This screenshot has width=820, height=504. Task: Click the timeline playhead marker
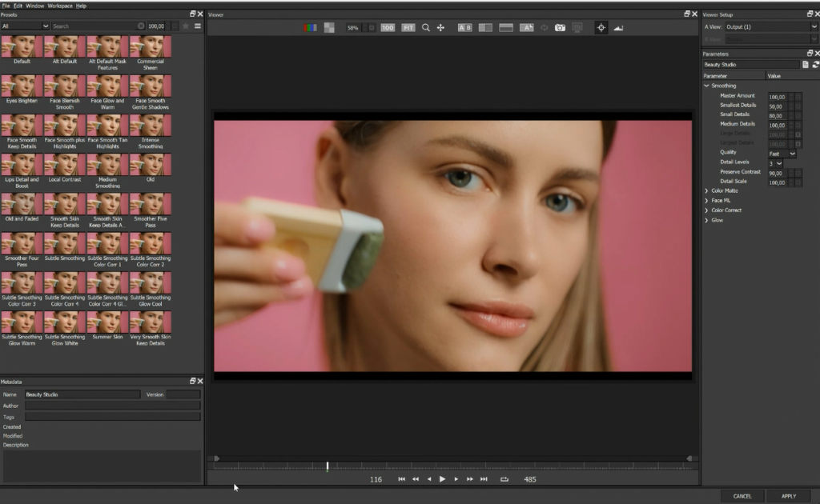point(328,466)
